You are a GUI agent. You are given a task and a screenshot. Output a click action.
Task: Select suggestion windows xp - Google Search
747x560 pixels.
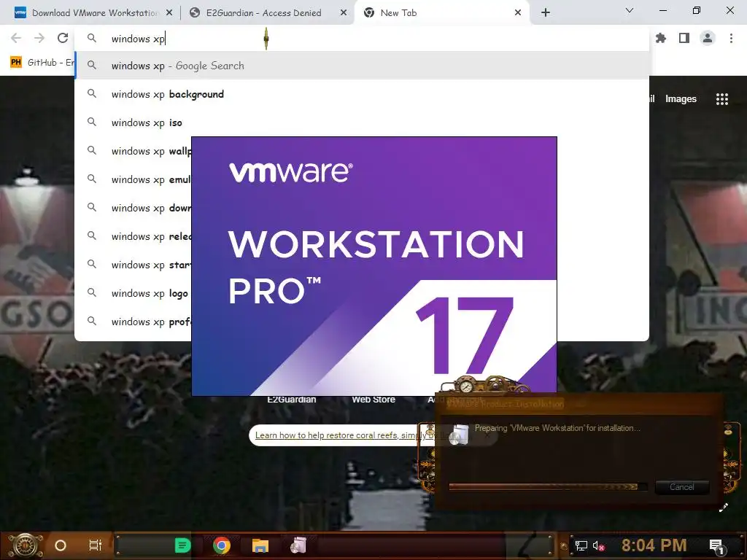tap(362, 66)
